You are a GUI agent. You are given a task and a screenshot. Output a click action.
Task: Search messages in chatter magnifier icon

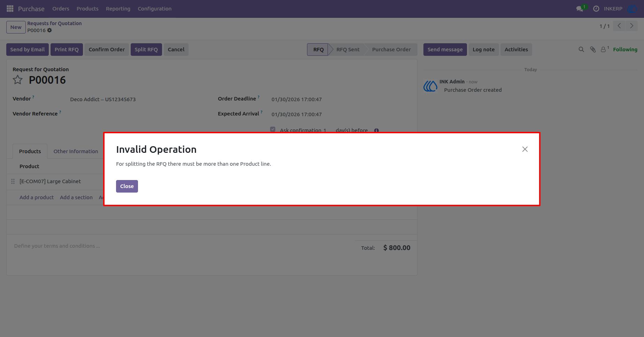click(581, 50)
